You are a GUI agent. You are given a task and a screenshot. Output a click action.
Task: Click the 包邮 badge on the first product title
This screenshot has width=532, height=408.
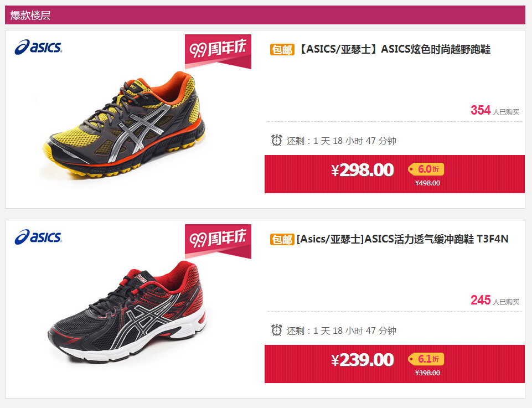[x=282, y=49]
